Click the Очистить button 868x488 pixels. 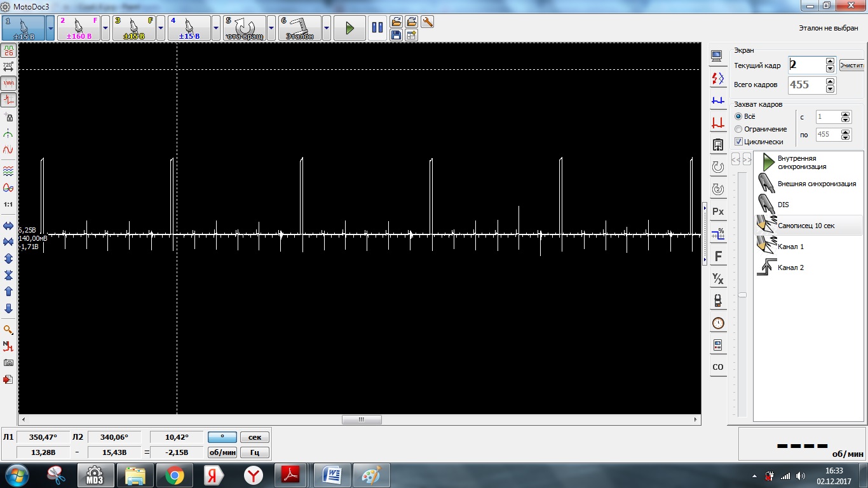[x=852, y=65]
